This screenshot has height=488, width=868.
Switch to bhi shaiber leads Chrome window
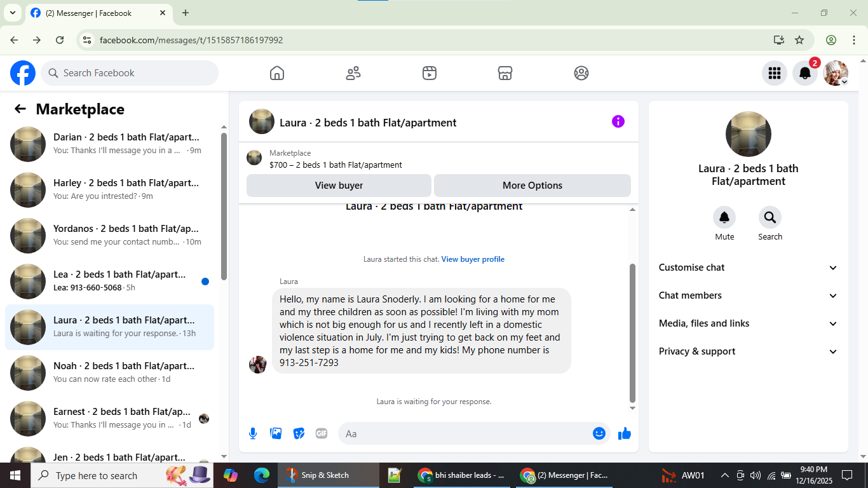[461, 475]
